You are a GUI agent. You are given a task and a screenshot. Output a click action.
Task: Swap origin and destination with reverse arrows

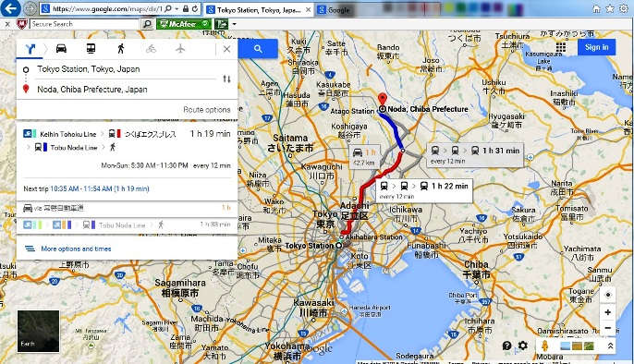pyautogui.click(x=226, y=79)
